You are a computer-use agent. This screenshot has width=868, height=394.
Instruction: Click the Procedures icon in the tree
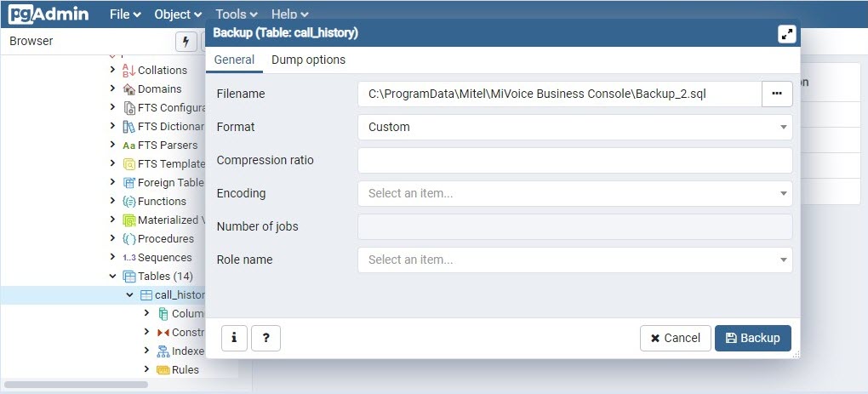pos(129,238)
